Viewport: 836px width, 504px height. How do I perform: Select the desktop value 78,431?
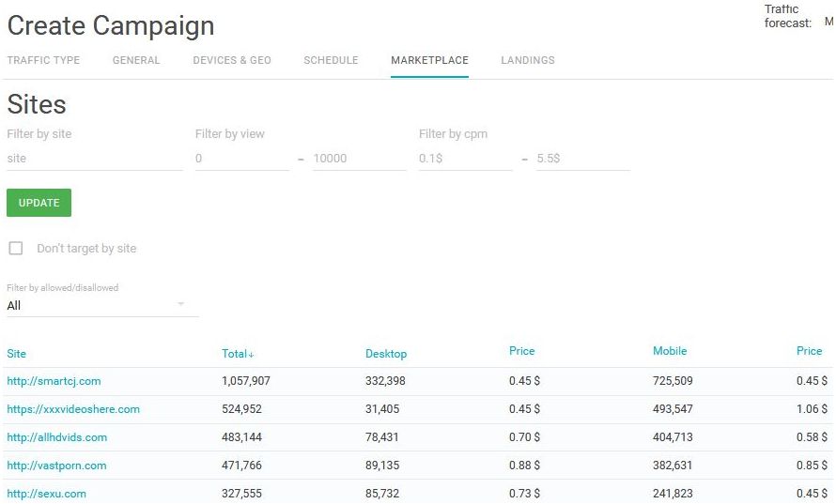[381, 437]
